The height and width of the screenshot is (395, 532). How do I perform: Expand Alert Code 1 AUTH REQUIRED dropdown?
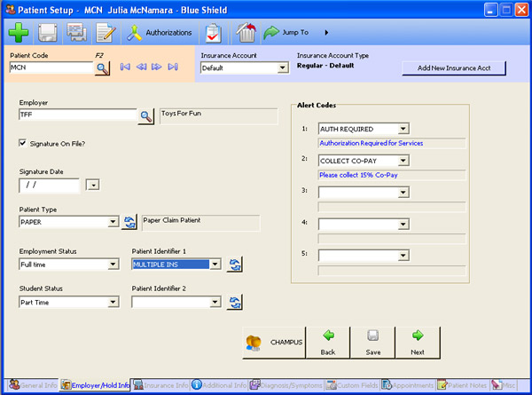click(403, 130)
